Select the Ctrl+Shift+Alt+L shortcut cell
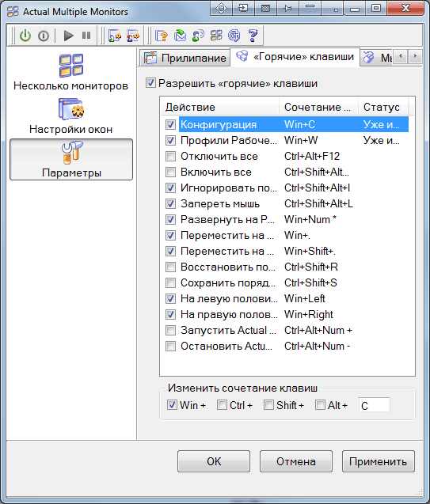 coord(318,203)
